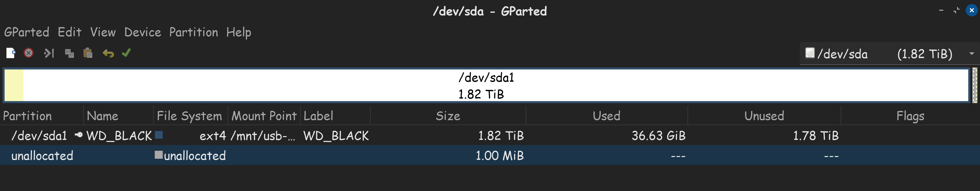Click the Paste partition clipboard icon
980x191 pixels.
click(88, 53)
